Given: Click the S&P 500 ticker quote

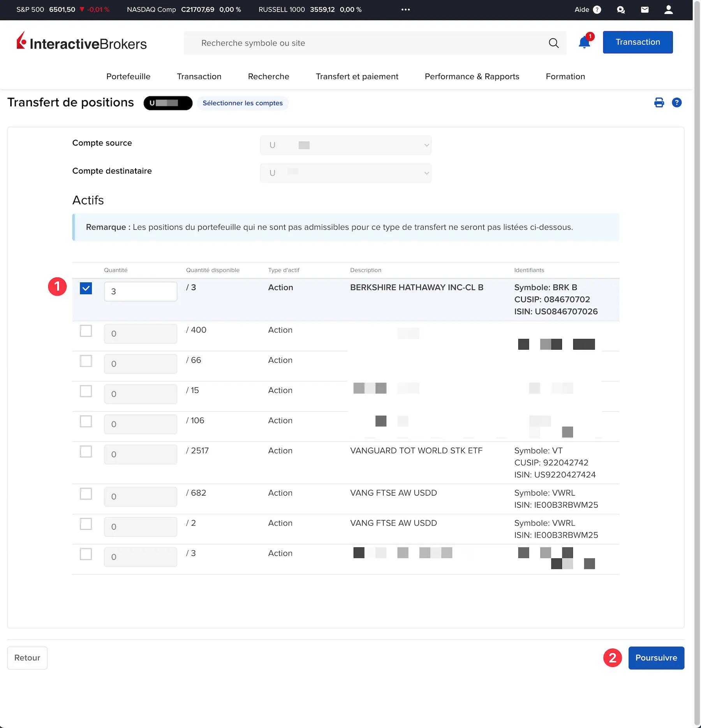Looking at the screenshot, I should (63, 10).
